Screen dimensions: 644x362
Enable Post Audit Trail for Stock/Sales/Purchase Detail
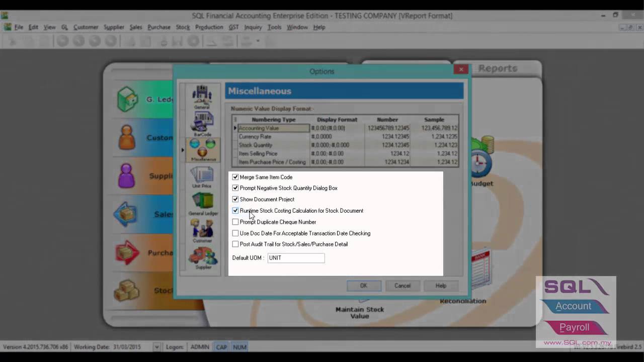(235, 244)
